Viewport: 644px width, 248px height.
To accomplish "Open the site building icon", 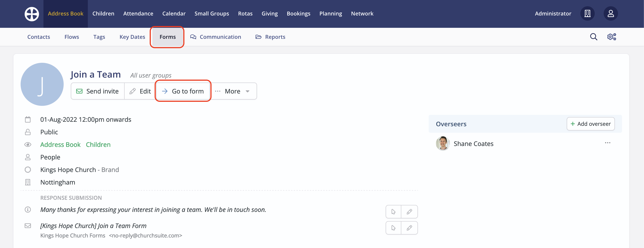I will pyautogui.click(x=587, y=13).
